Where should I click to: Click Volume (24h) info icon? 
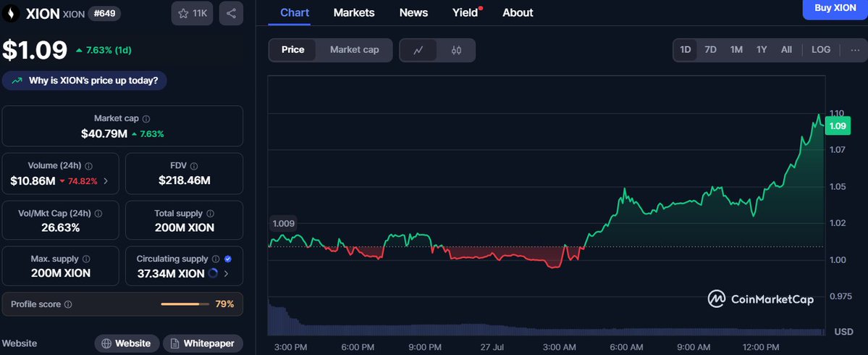pyautogui.click(x=88, y=166)
